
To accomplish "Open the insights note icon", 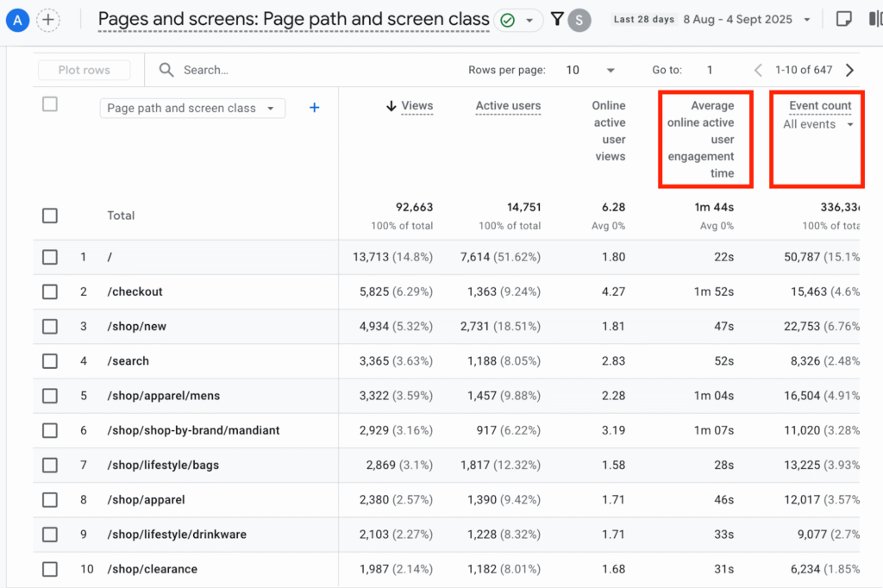I will (x=843, y=19).
